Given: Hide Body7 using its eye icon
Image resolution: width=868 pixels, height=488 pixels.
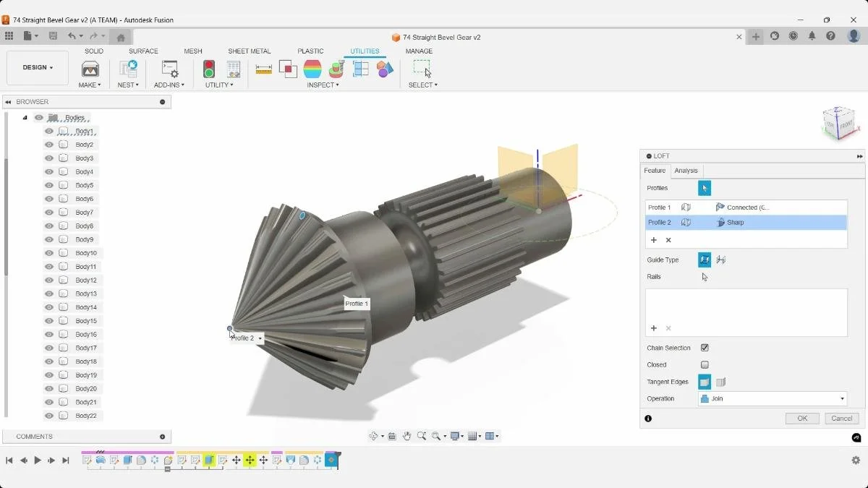Looking at the screenshot, I should click(x=49, y=213).
